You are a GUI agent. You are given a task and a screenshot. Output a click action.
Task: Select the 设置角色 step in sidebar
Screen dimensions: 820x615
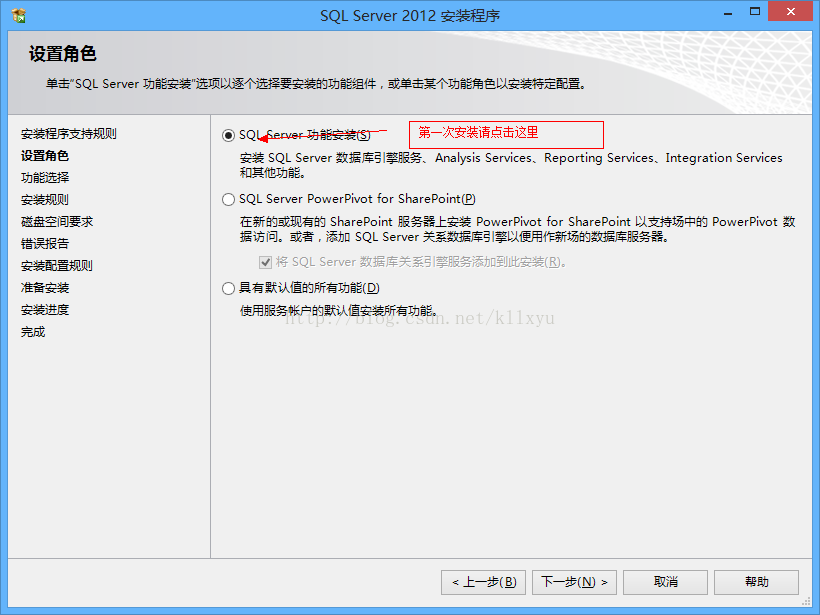[45, 156]
